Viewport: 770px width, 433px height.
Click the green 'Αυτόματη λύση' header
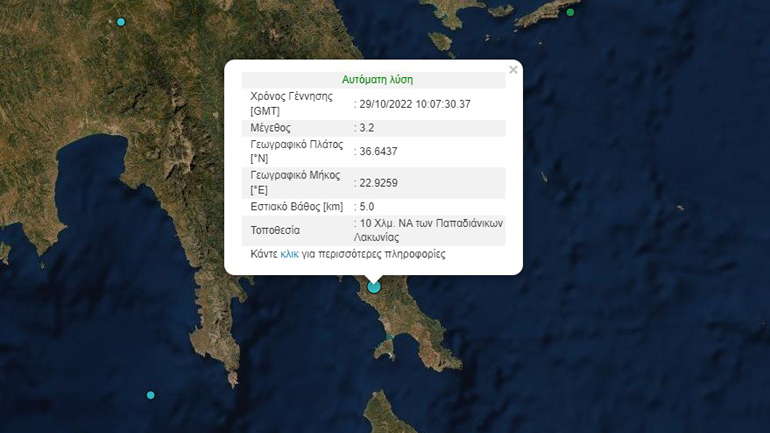[x=377, y=79]
